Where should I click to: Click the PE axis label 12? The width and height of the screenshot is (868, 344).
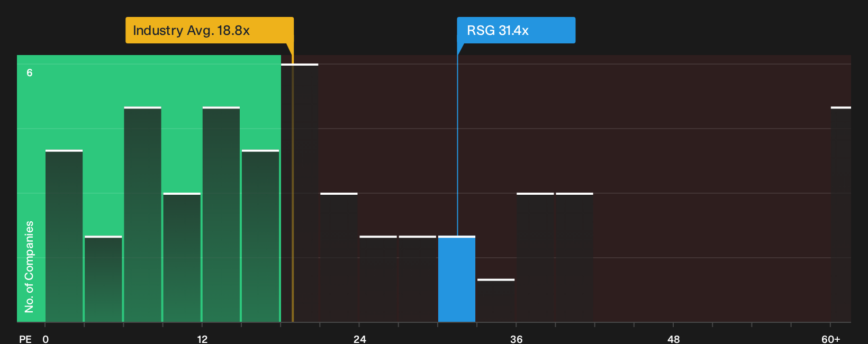click(202, 339)
